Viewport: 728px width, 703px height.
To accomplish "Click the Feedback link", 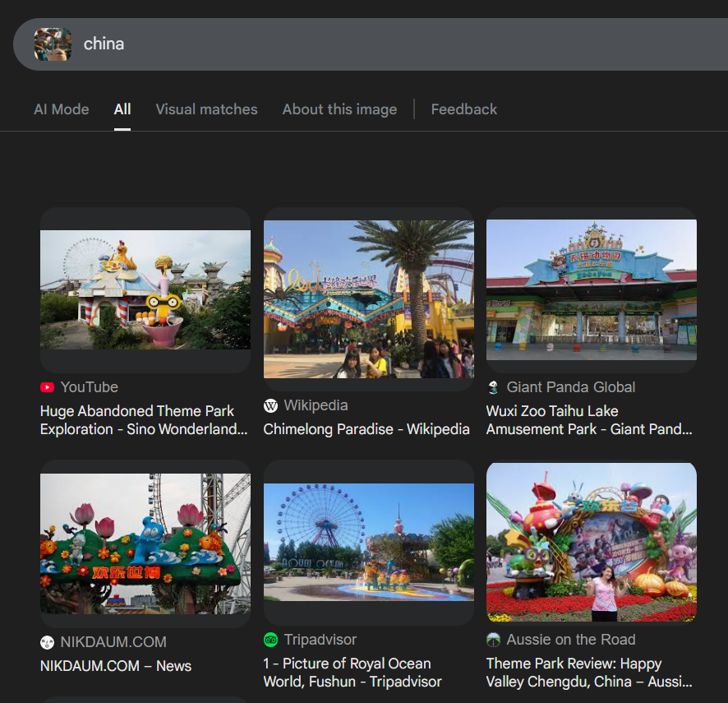I will pyautogui.click(x=463, y=109).
